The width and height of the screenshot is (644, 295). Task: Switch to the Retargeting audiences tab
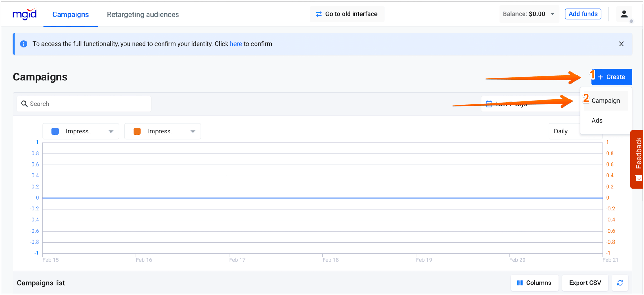(x=143, y=14)
